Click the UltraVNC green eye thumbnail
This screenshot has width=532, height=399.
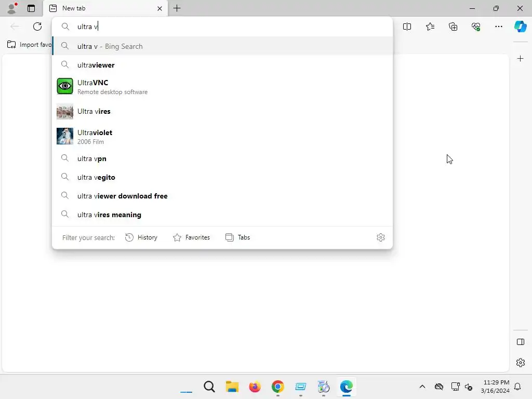coord(65,86)
